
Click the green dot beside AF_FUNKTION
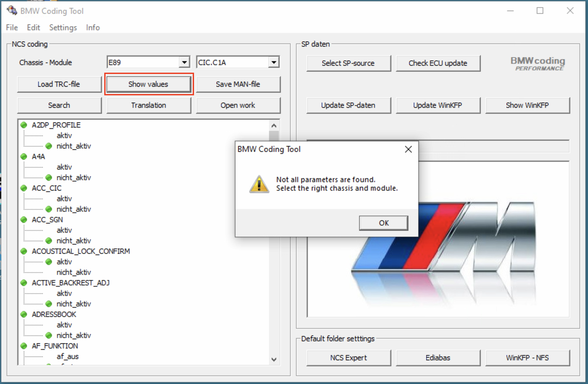pos(24,346)
